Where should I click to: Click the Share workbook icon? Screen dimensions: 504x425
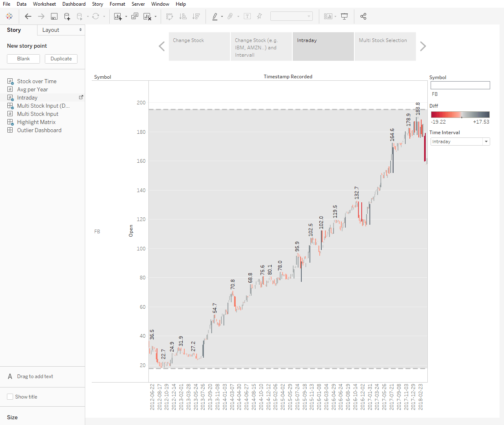coord(363,16)
